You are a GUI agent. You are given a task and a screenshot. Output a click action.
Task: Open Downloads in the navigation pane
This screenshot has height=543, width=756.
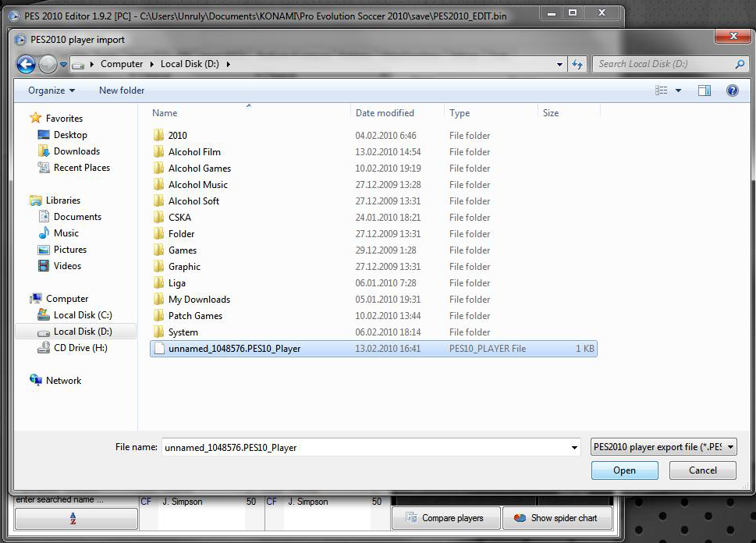coord(76,151)
